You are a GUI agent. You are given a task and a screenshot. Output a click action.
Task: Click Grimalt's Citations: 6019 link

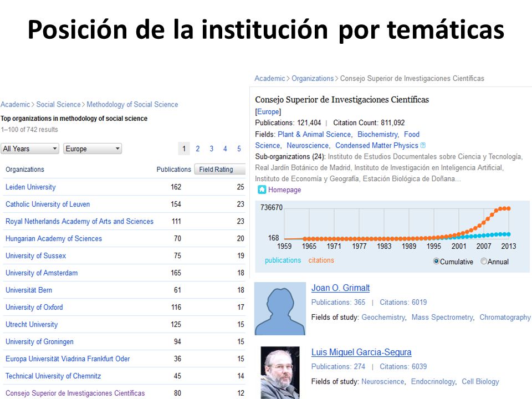403,303
